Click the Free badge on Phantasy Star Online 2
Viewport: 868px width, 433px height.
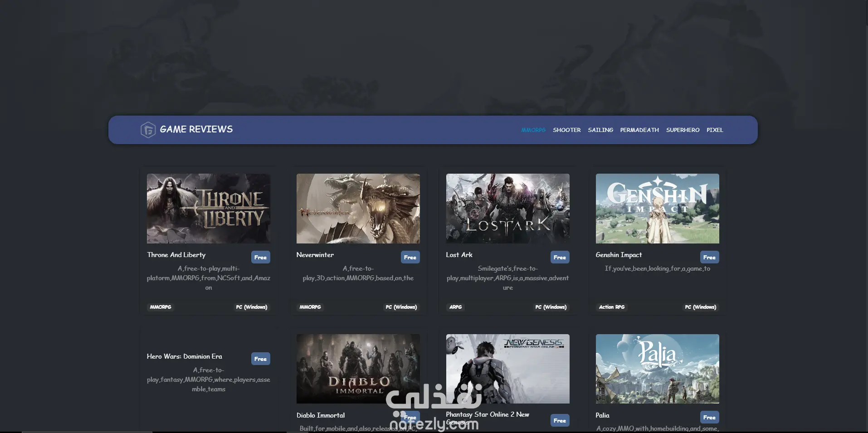[560, 420]
